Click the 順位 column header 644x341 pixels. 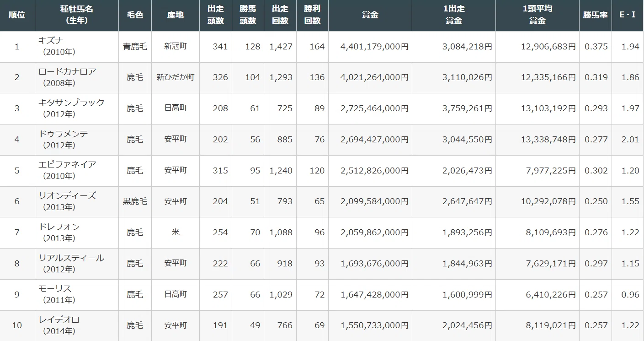click(x=17, y=15)
